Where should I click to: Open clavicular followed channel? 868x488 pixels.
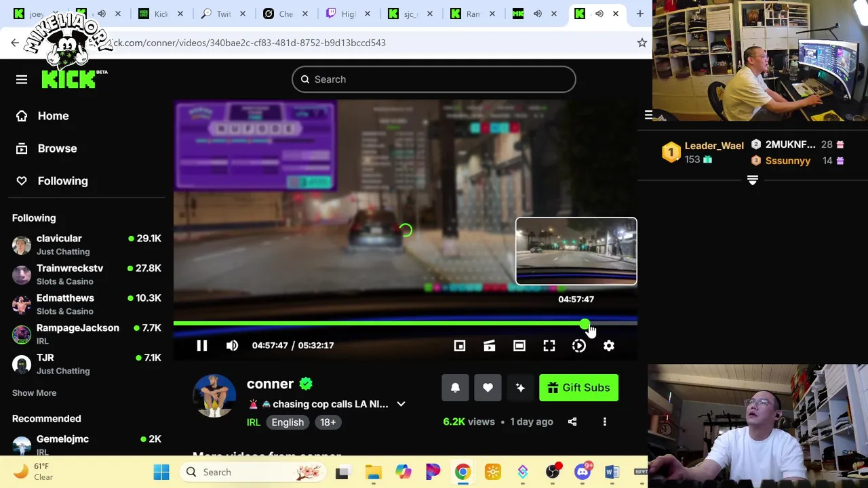point(87,245)
